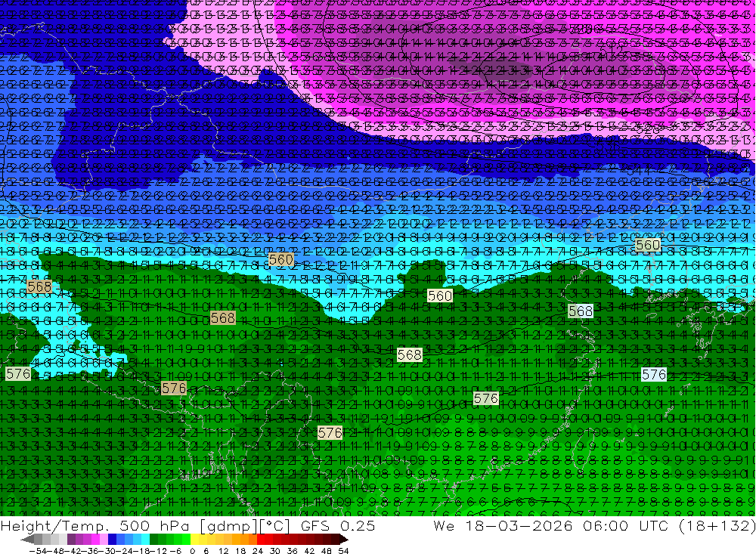Click the '48' positive legend value

pyautogui.click(x=327, y=551)
